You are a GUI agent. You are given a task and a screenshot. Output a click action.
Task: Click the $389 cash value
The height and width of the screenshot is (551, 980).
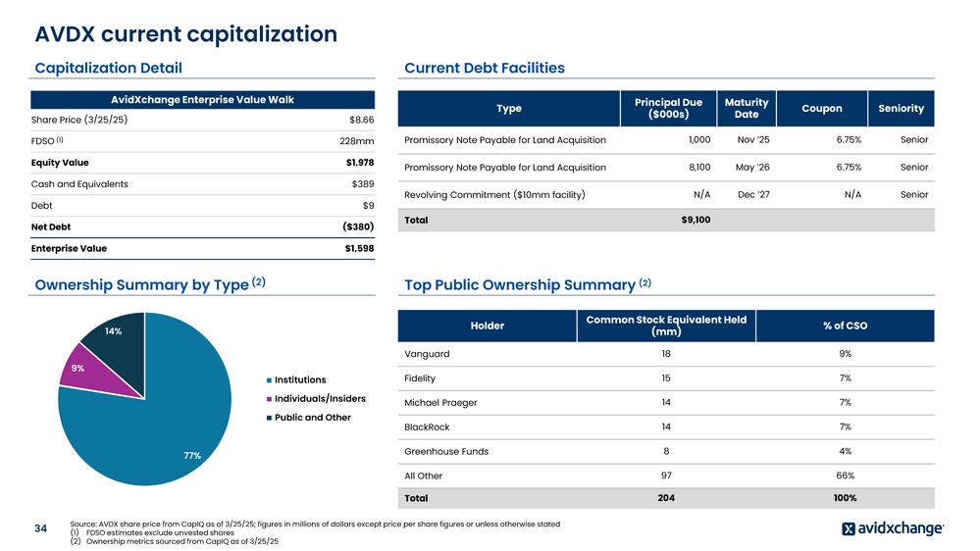click(x=363, y=184)
